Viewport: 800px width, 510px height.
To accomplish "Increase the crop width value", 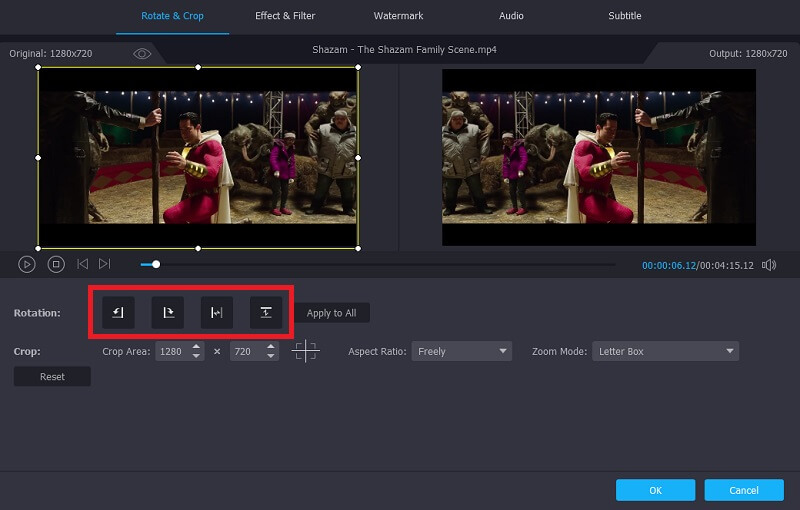I will [x=196, y=347].
